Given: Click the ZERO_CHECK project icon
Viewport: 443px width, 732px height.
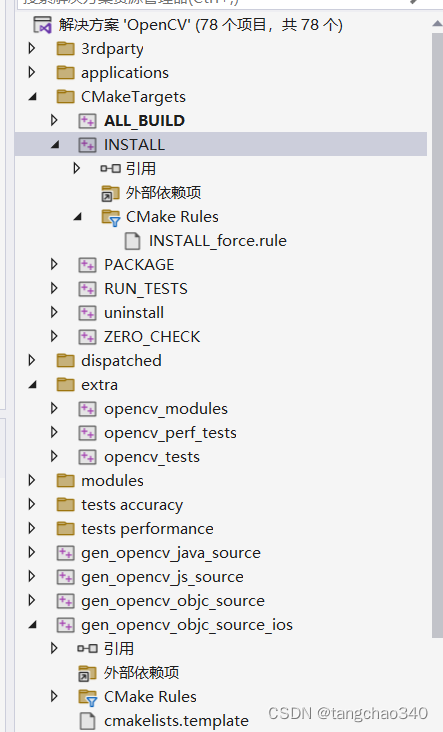Looking at the screenshot, I should (87, 337).
